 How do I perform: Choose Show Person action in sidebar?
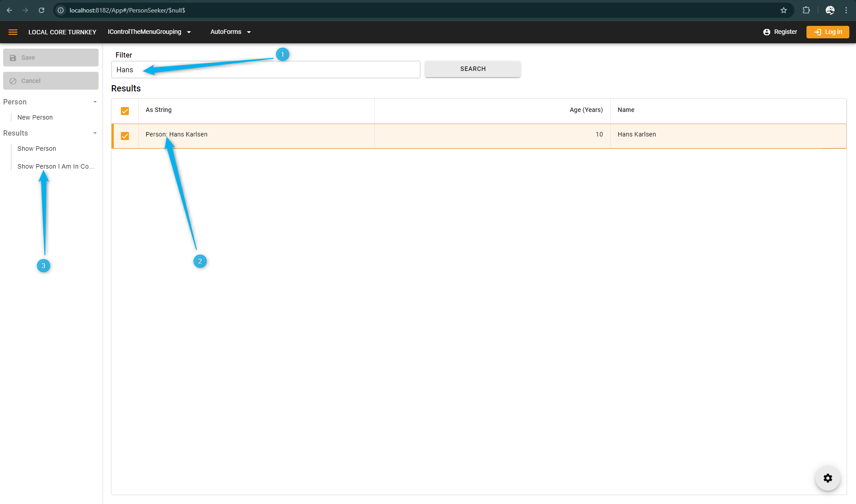pyautogui.click(x=37, y=149)
